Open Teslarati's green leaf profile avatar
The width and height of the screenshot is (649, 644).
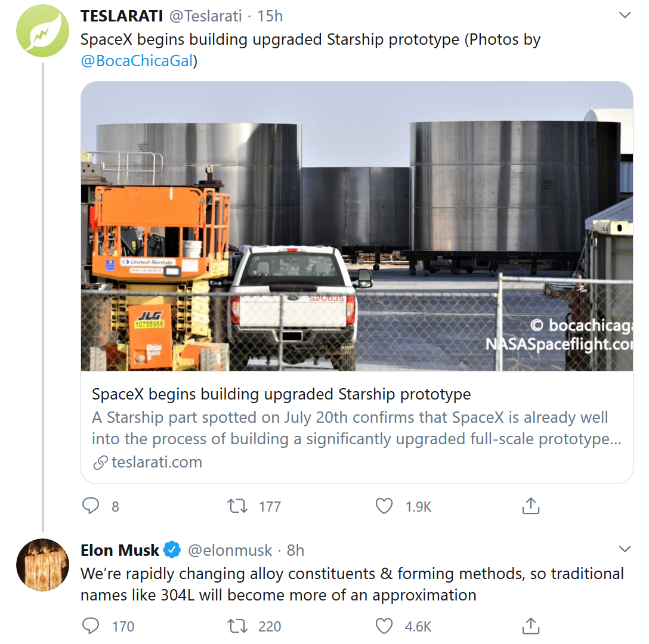tap(42, 30)
